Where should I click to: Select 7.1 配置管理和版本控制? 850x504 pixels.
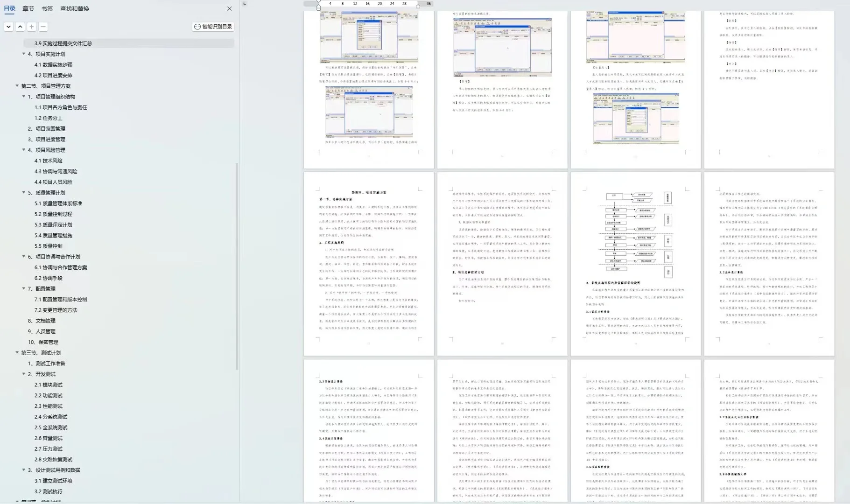61,300
